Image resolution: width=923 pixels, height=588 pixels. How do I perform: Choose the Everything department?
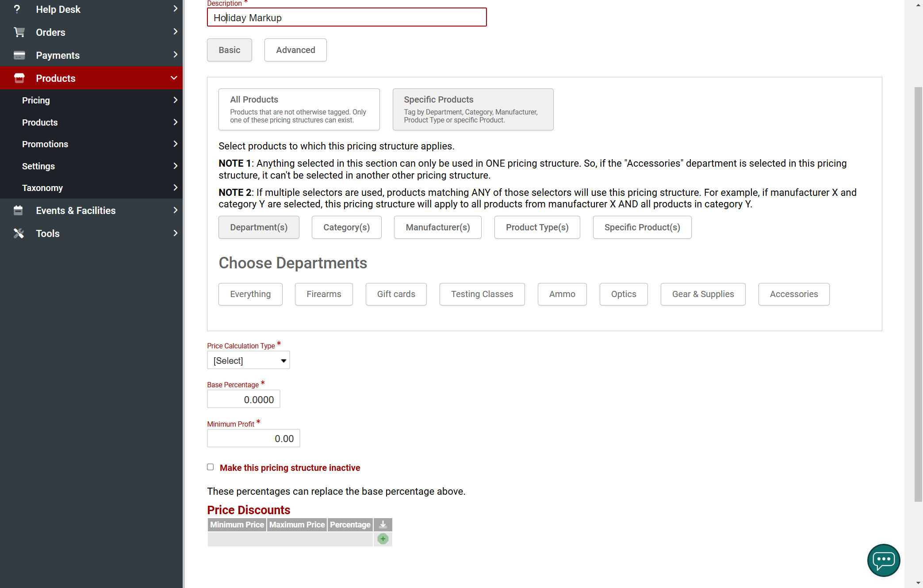250,294
